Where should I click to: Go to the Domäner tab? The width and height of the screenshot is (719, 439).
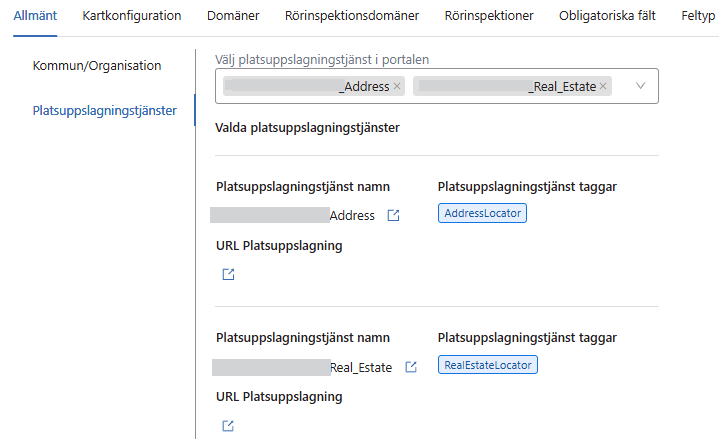[x=233, y=15]
